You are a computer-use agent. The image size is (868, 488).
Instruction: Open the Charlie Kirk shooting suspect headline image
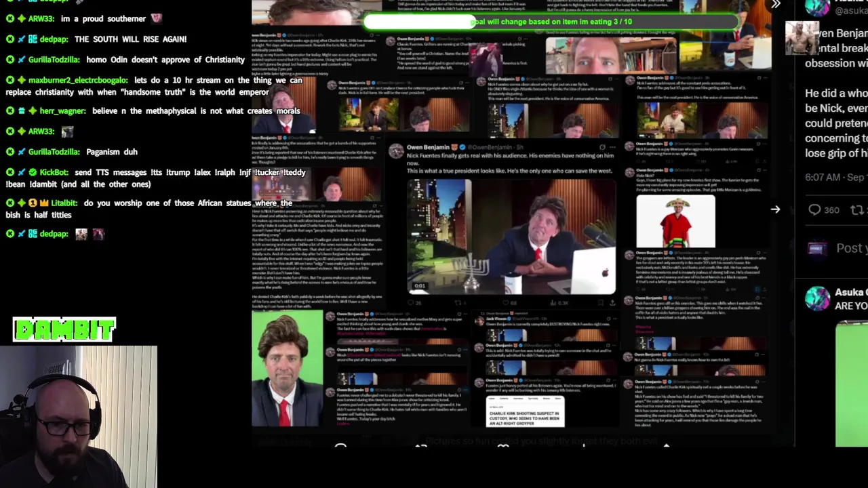click(526, 411)
